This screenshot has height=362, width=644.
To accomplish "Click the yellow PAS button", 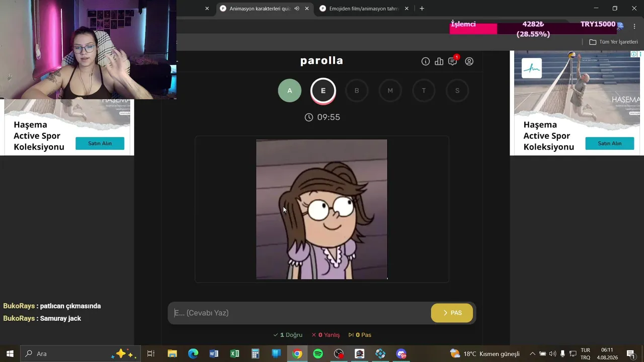I will (452, 313).
